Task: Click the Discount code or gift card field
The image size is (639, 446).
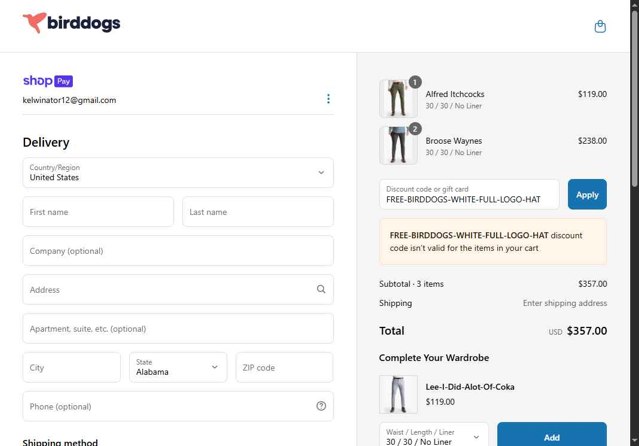Action: tap(469, 194)
